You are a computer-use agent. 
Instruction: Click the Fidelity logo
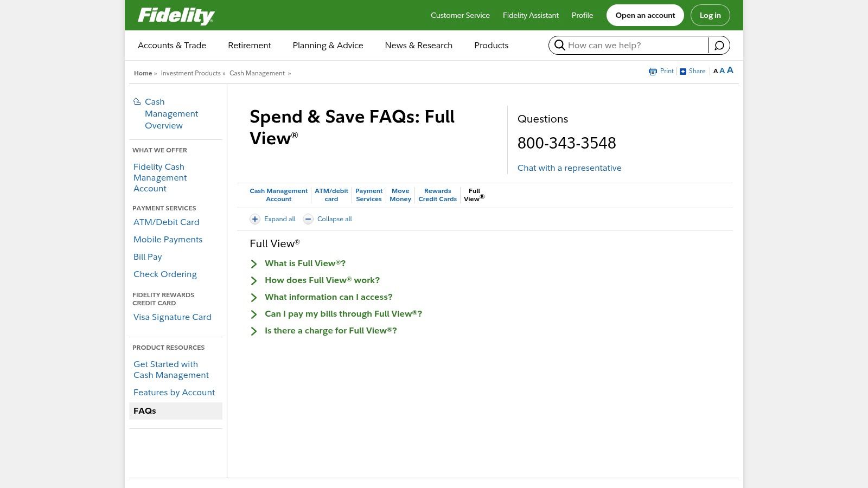[x=176, y=16]
